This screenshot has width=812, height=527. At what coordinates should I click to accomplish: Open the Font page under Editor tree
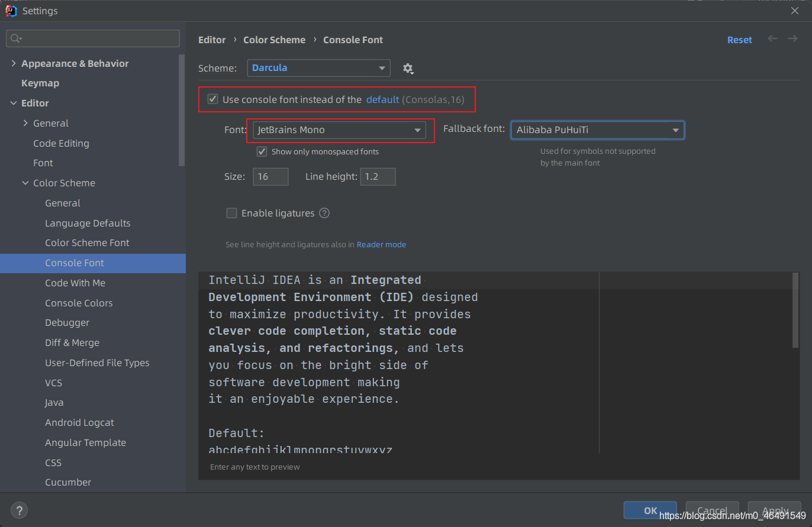(43, 163)
